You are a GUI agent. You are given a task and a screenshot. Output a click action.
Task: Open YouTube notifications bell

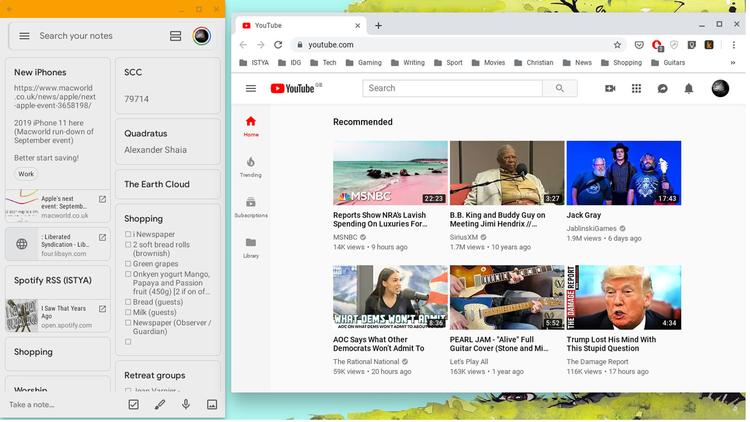(x=688, y=89)
